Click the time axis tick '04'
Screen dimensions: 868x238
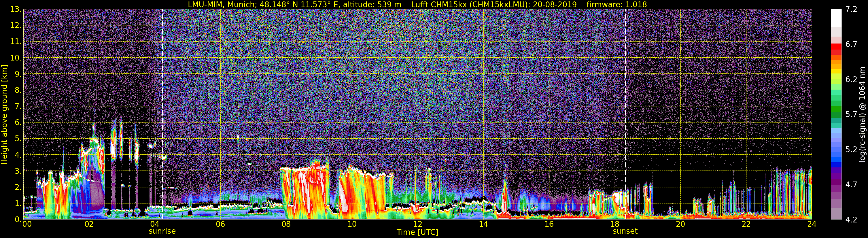(154, 224)
